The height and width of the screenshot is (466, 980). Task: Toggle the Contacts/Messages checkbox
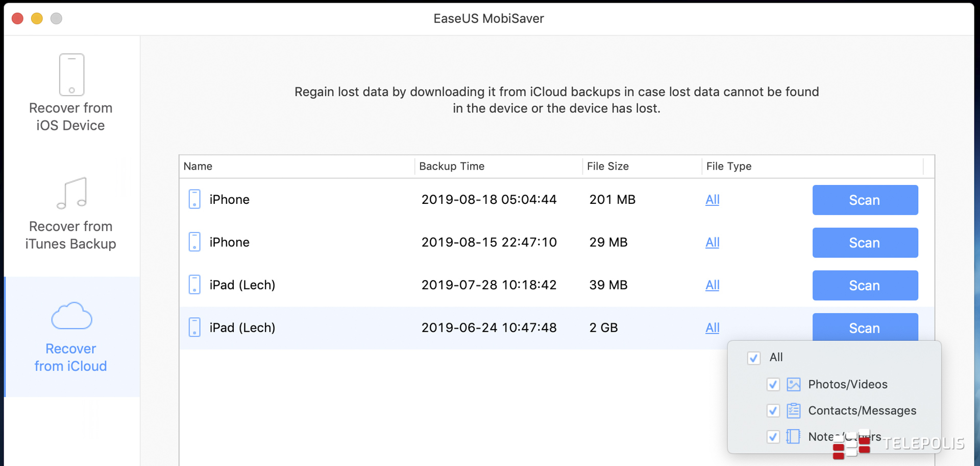tap(773, 410)
